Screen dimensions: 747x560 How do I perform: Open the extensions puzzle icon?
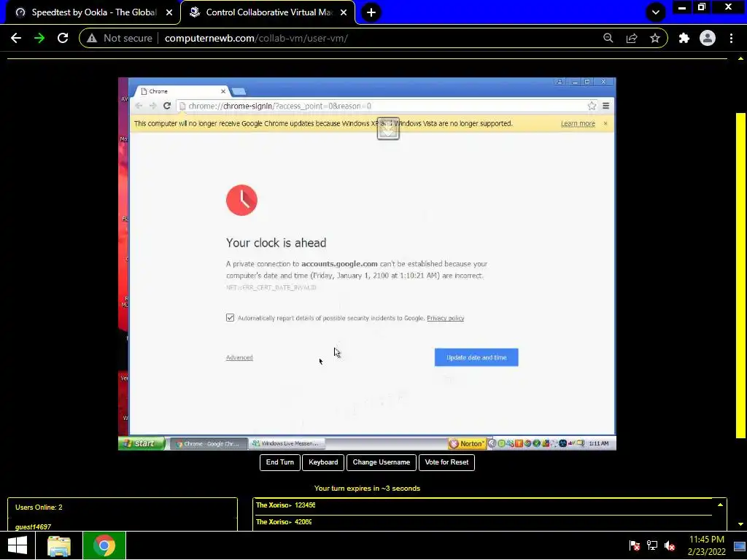[x=684, y=38]
